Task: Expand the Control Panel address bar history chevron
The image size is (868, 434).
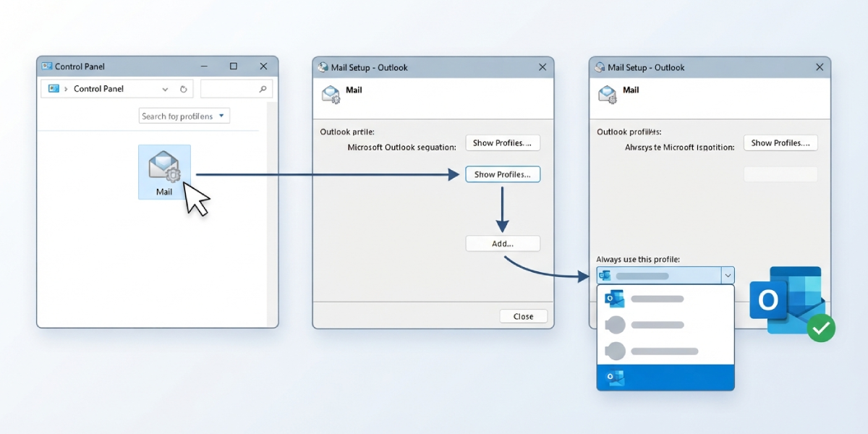Action: tap(165, 89)
